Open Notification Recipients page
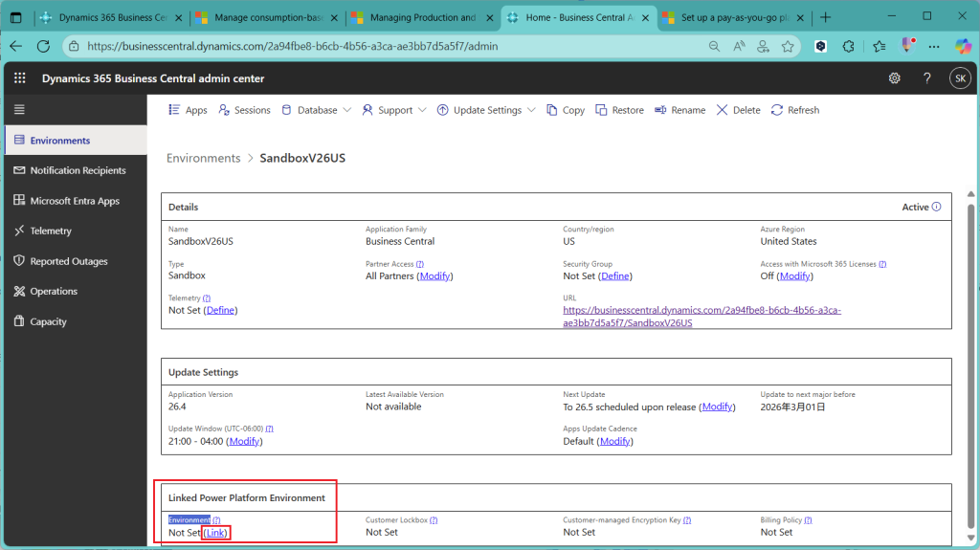Screen dimensions: 980x550 pos(76,170)
